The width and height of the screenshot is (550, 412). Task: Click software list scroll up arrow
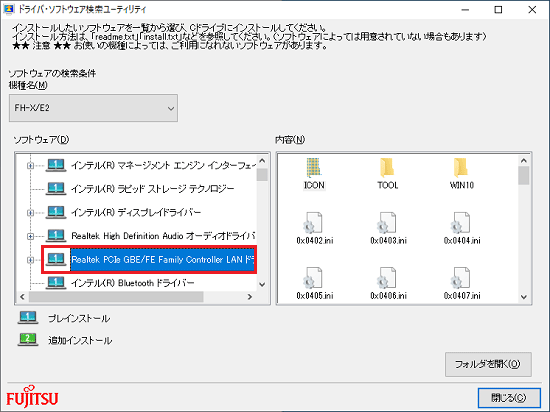tap(262, 161)
